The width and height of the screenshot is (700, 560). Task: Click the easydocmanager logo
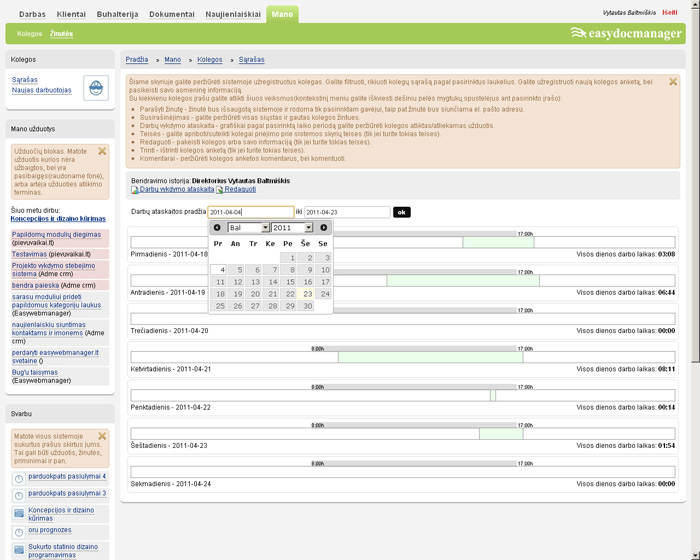[x=626, y=33]
